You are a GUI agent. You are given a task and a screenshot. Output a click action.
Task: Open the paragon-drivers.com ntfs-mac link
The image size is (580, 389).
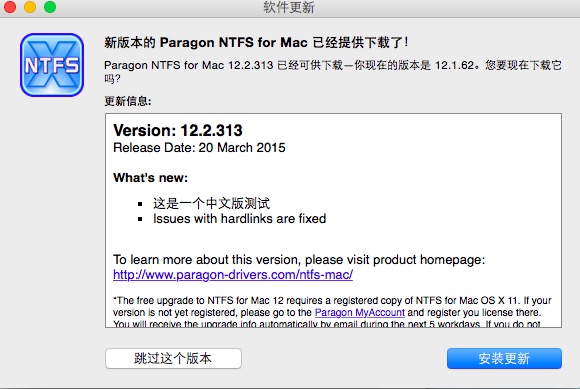point(233,275)
